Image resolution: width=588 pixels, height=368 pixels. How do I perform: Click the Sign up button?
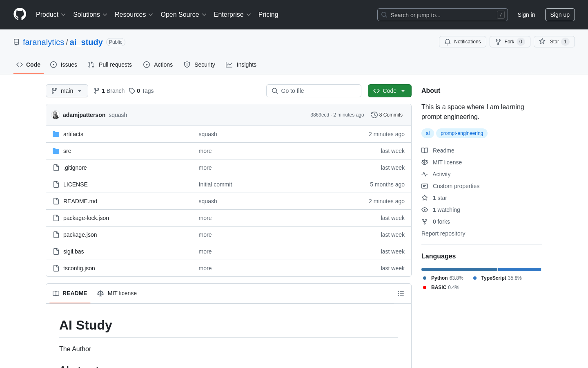(x=560, y=15)
